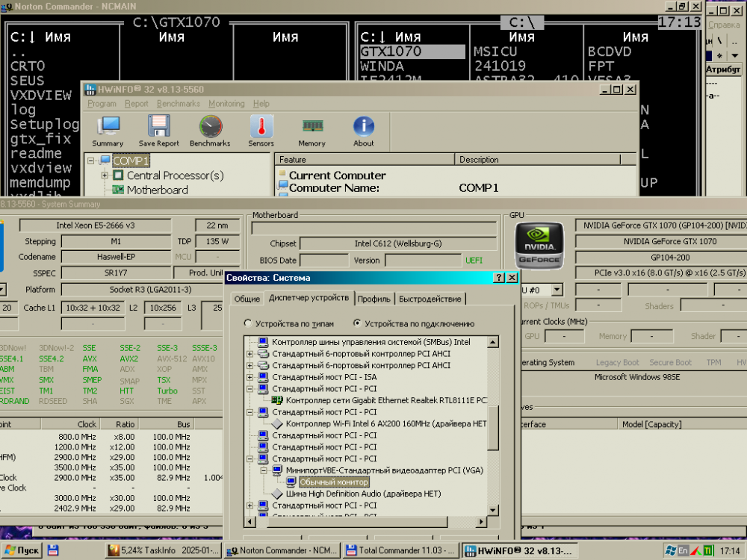Collapse the МинипортVBE video adapter node

point(263,470)
